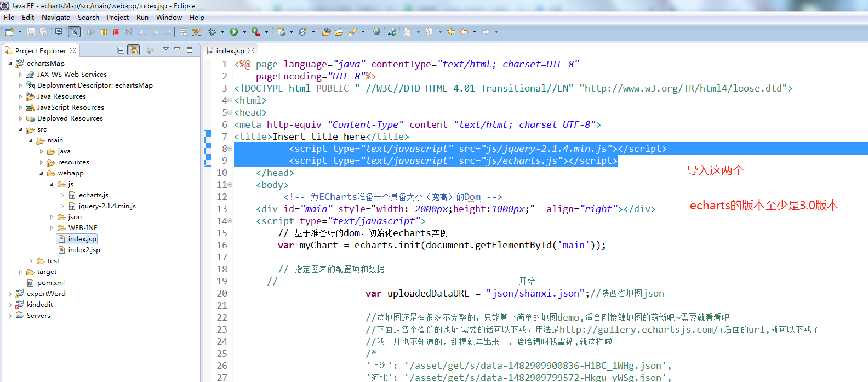The image size is (868, 382).
Task: Open the Debug dropdown arrow
Action: coord(222,32)
